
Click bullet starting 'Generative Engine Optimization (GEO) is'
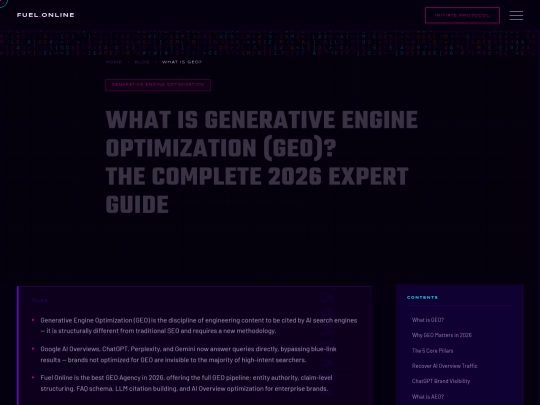[x=199, y=325]
